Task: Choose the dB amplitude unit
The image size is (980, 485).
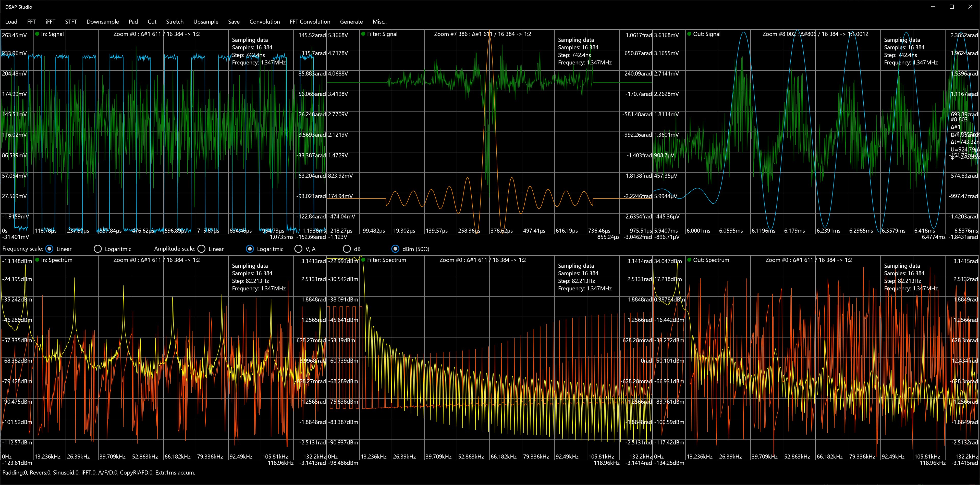Action: pyautogui.click(x=347, y=249)
